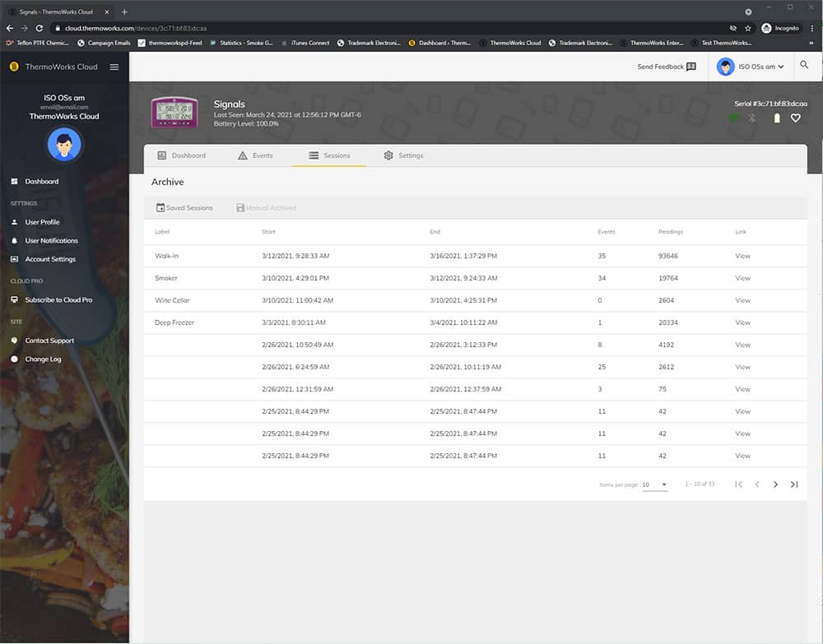Go to next page of archive

[x=775, y=484]
